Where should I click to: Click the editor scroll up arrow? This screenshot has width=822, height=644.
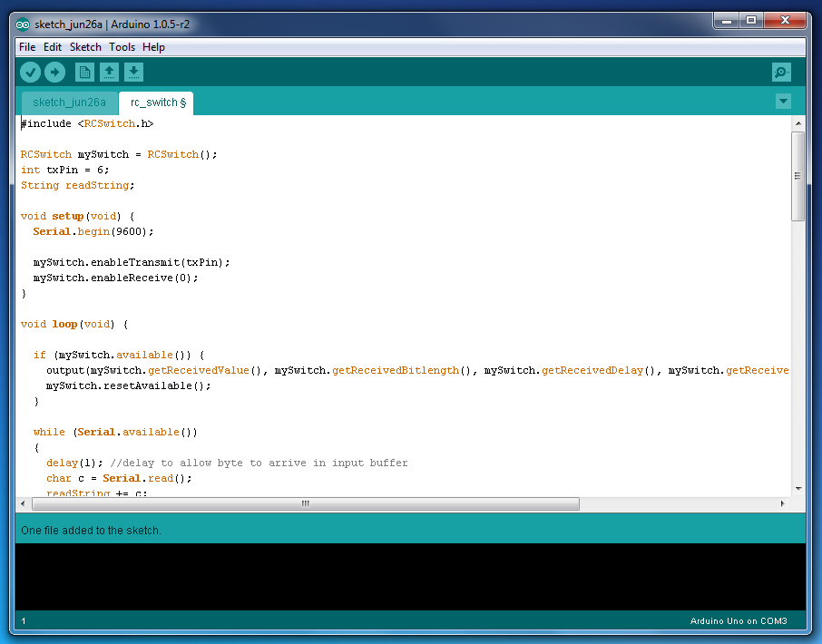click(x=798, y=123)
